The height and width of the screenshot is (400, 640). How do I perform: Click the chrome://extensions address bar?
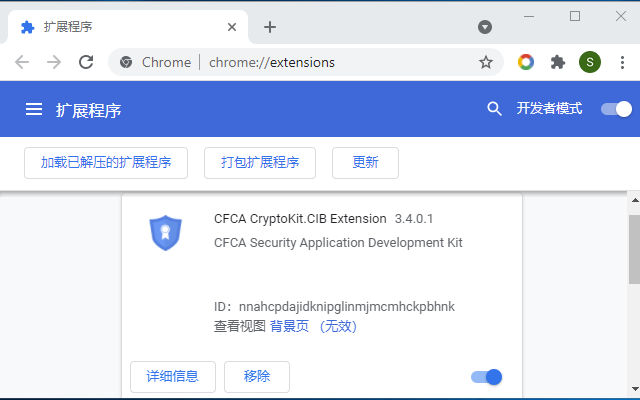(302, 62)
